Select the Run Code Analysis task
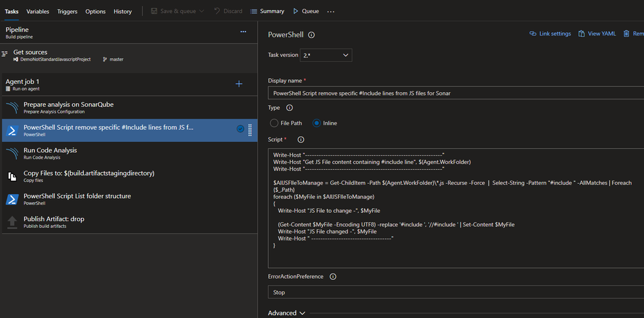 [x=130, y=154]
